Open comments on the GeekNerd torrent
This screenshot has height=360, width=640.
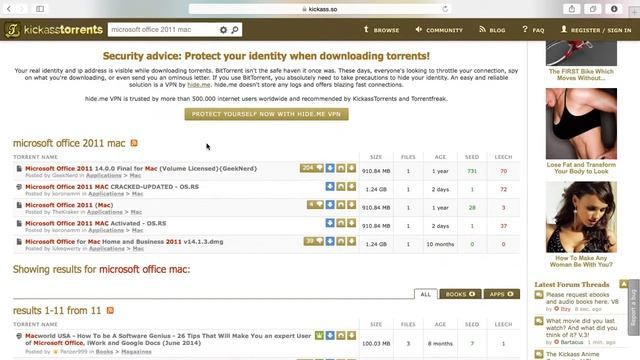(x=312, y=168)
